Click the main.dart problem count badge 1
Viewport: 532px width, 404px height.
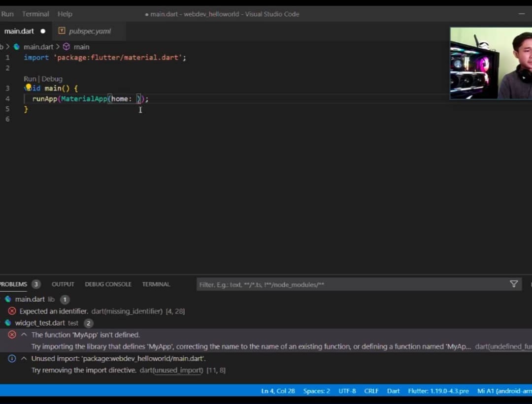coord(65,300)
